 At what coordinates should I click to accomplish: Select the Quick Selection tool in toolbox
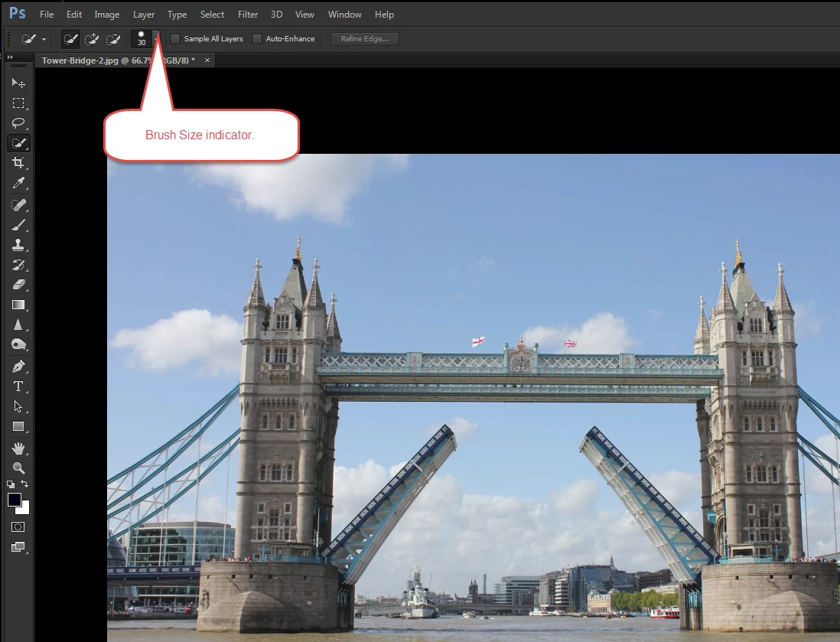click(18, 143)
